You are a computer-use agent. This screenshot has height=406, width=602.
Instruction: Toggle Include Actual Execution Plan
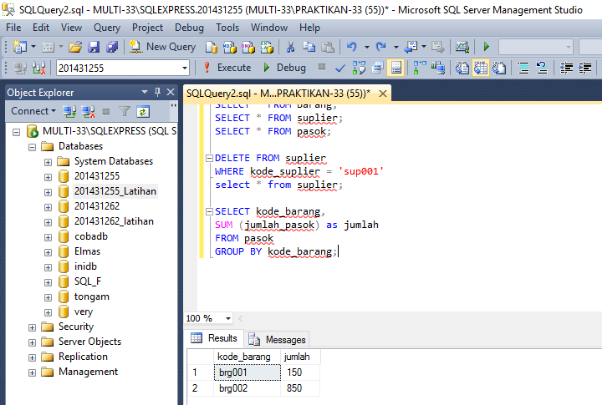(x=419, y=68)
